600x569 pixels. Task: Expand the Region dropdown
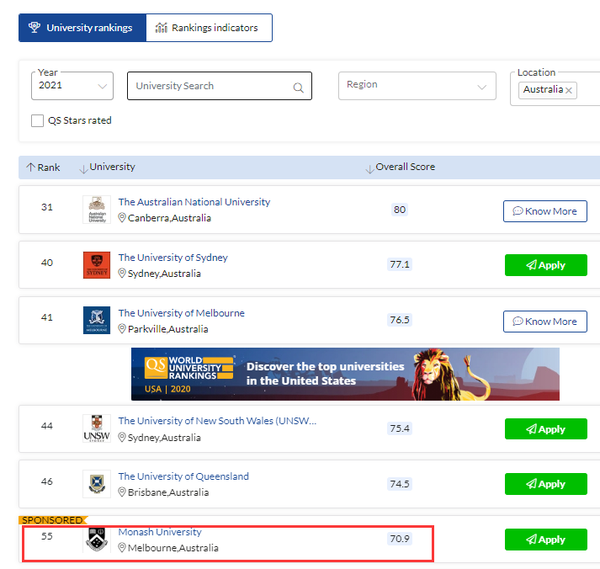417,85
